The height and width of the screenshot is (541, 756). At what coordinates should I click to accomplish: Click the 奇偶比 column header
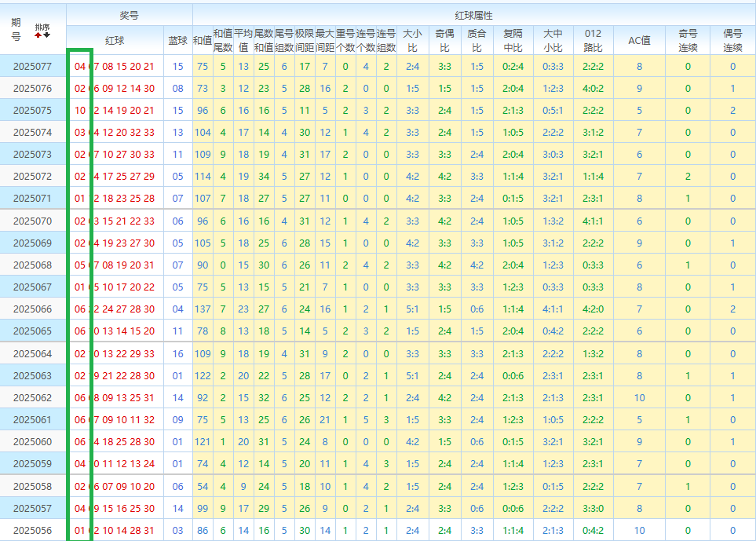click(x=444, y=41)
